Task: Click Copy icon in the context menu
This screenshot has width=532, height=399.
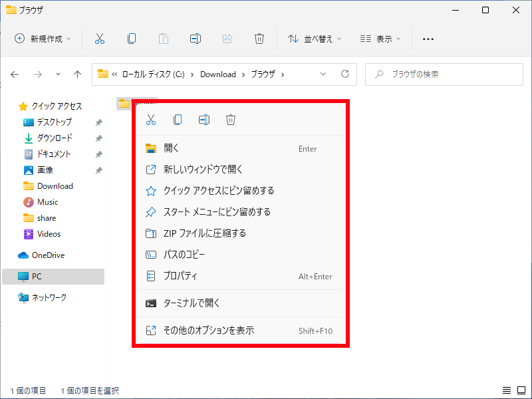Action: pyautogui.click(x=178, y=120)
